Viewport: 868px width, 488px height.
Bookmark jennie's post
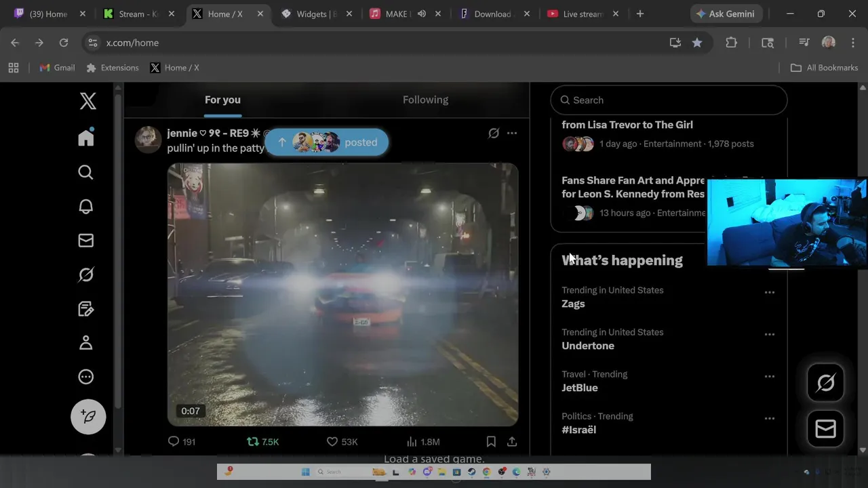coord(491,441)
